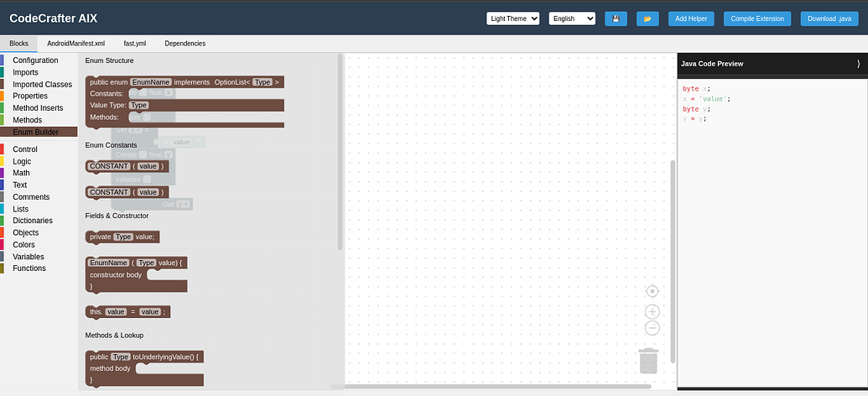Open the AndroidManifest.xml tab
The width and height of the screenshot is (868, 396).
pyautogui.click(x=75, y=43)
